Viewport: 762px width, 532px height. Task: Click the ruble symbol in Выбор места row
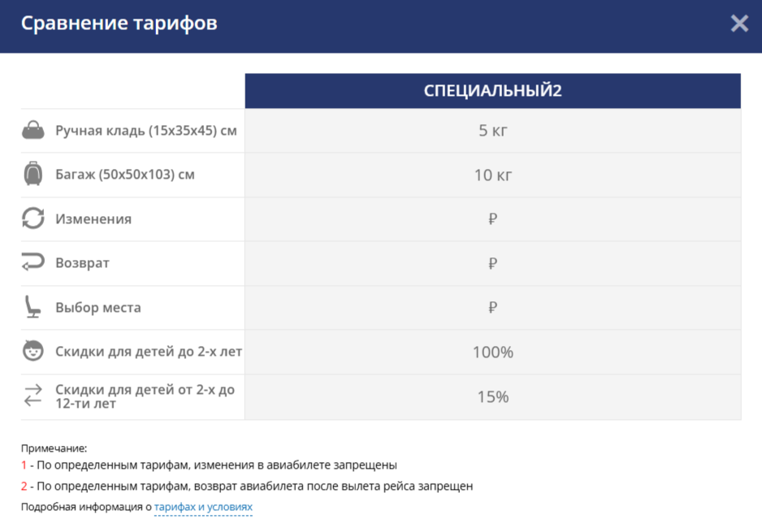[x=493, y=308]
